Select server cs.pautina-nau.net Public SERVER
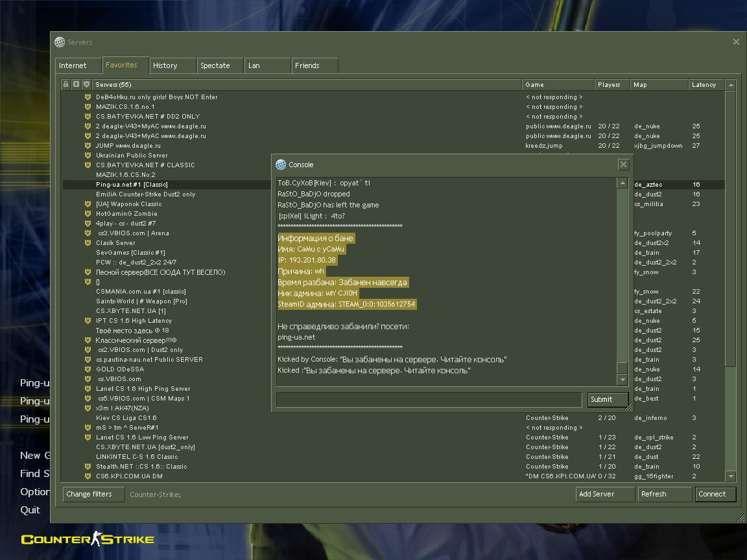The image size is (747, 560). pos(149,360)
